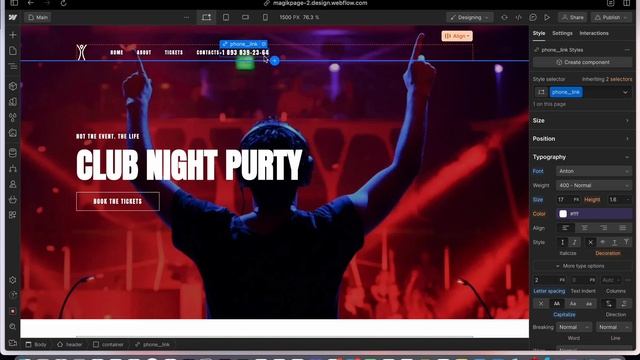
Task: Click the Share button
Action: (572, 17)
